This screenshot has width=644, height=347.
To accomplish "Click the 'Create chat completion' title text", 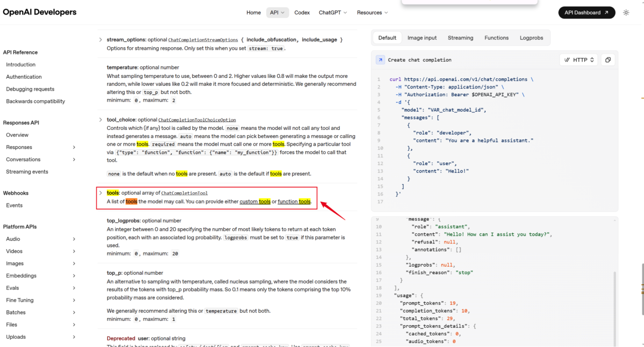I will coord(419,60).
